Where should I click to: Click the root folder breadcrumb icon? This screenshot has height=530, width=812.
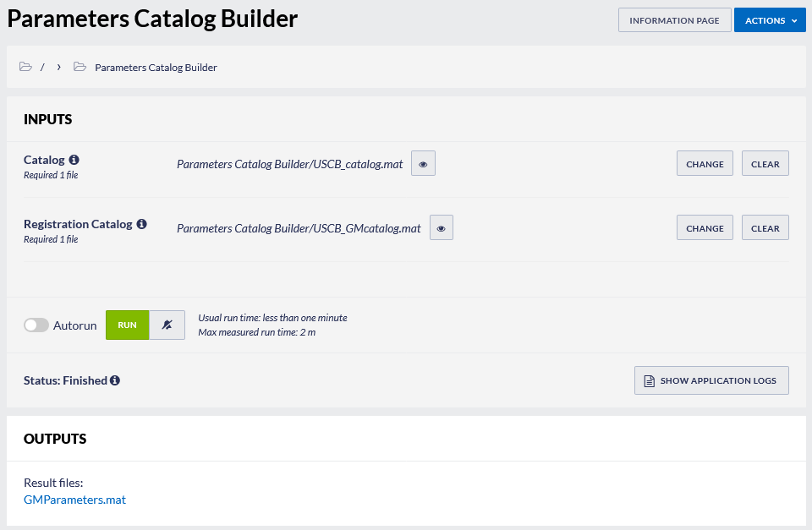(25, 67)
